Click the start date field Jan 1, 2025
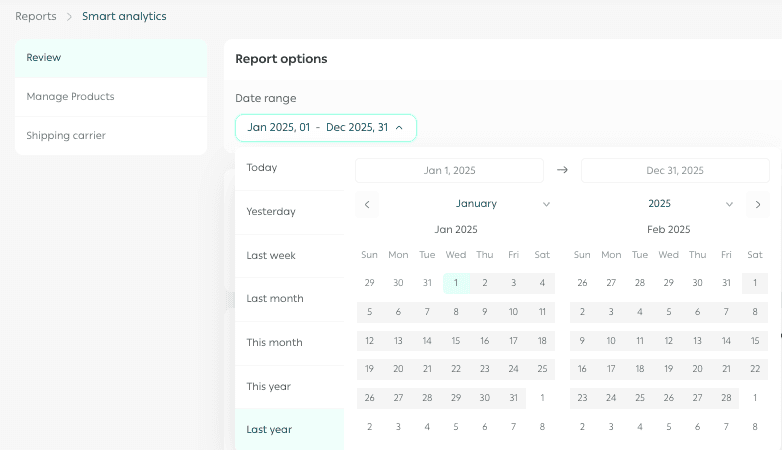The width and height of the screenshot is (782, 450). [449, 171]
